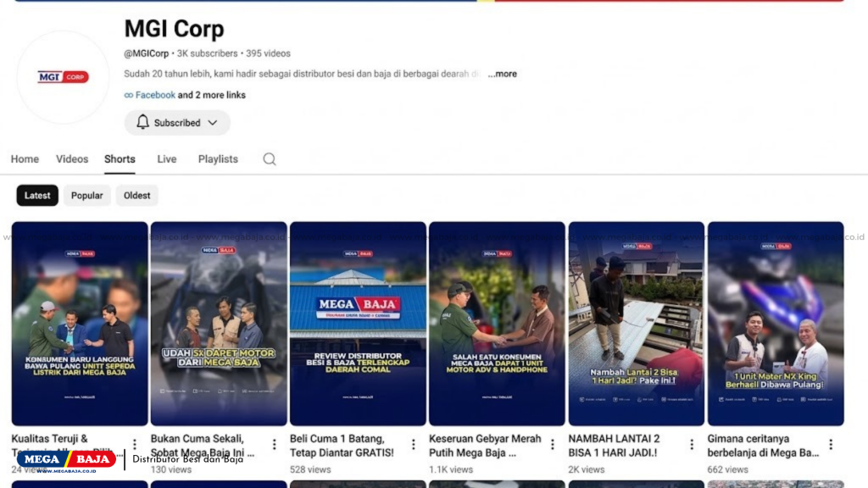Open more options for 'Beli Cuma 1 Batang' short
The width and height of the screenshot is (868, 488).
413,444
